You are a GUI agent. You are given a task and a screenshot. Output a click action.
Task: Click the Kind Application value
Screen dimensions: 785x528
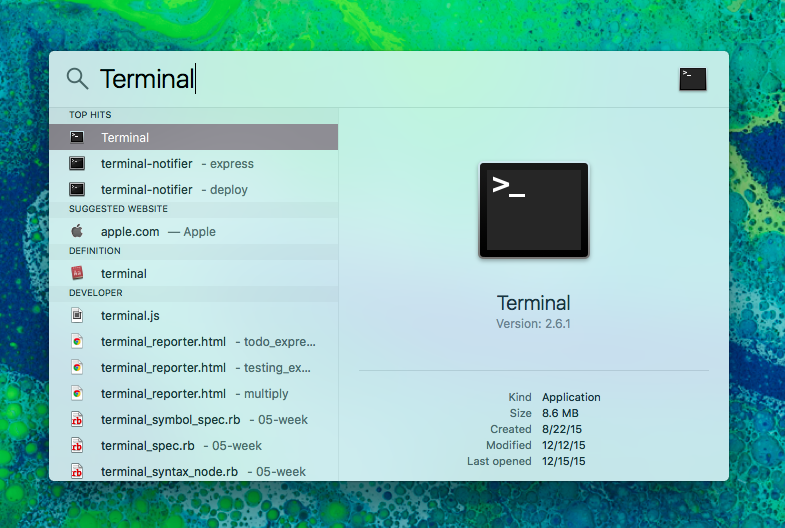pyautogui.click(x=571, y=397)
